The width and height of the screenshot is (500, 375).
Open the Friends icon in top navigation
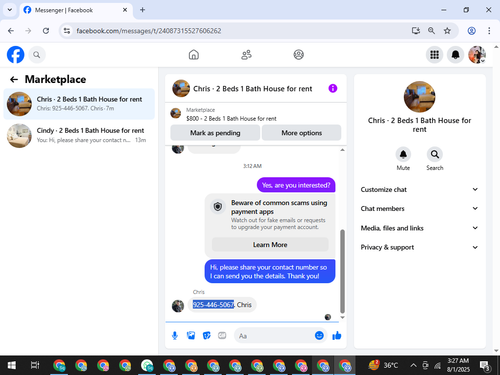click(246, 55)
